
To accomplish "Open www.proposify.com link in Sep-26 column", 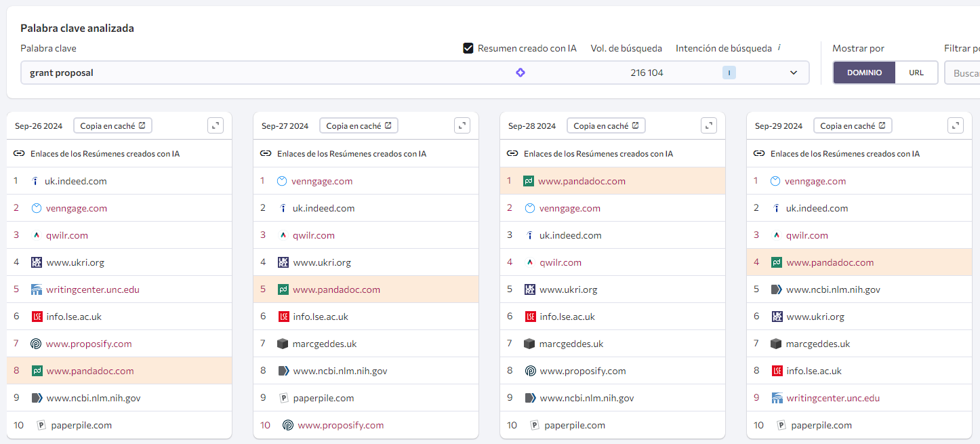I will [89, 344].
